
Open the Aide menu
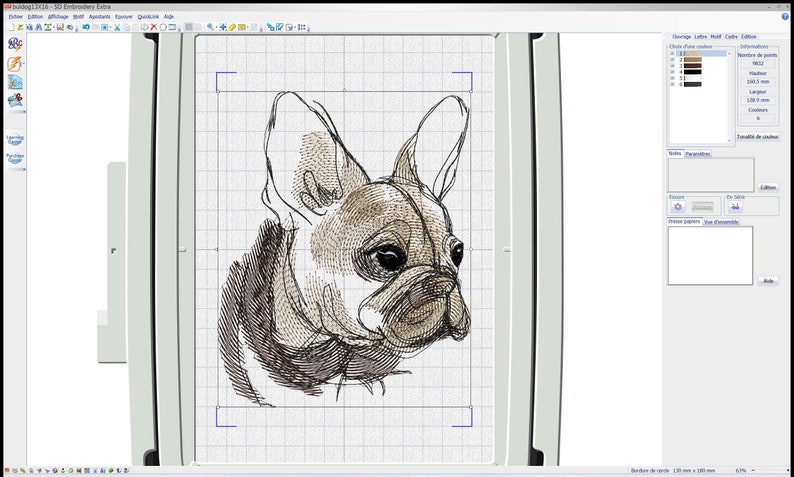[x=169, y=17]
